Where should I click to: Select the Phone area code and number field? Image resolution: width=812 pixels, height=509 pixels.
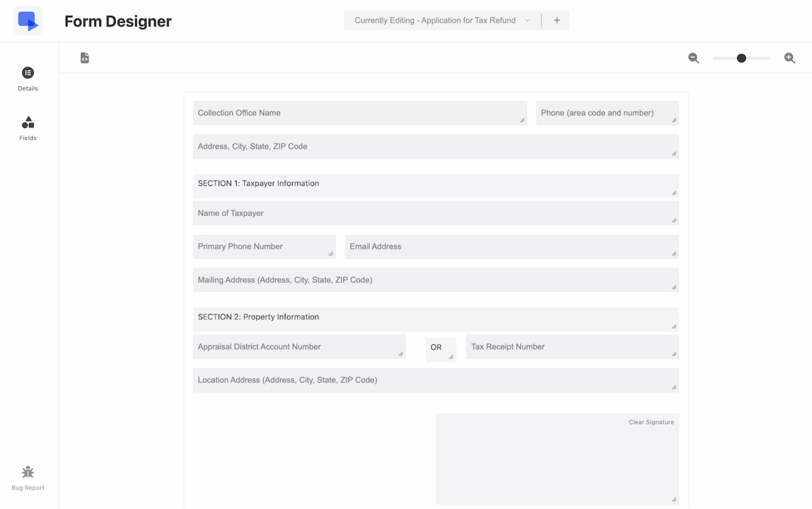coord(607,113)
